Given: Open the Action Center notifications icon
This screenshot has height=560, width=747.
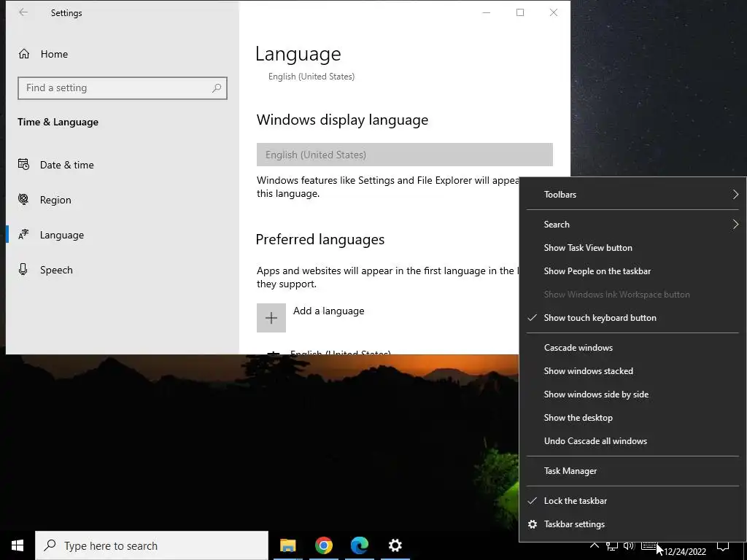Looking at the screenshot, I should point(723,545).
